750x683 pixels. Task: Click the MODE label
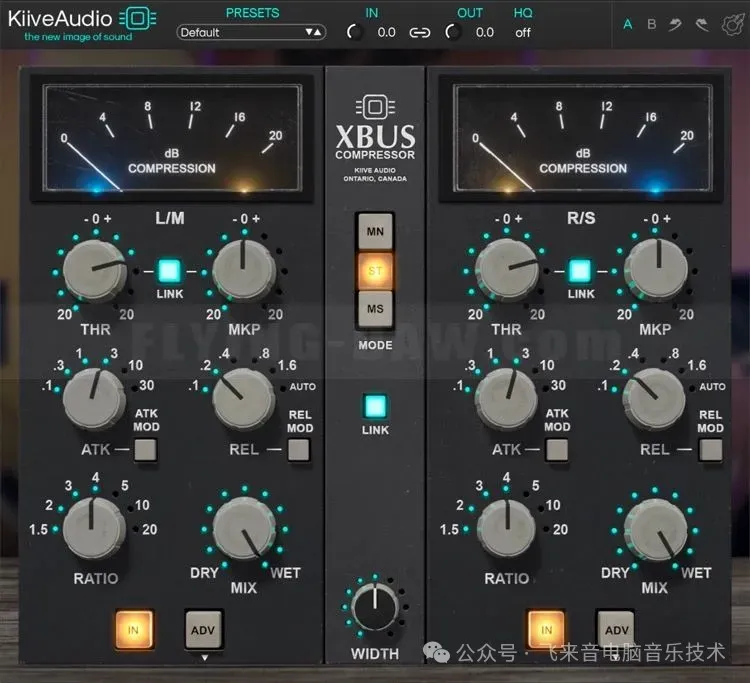tap(375, 345)
